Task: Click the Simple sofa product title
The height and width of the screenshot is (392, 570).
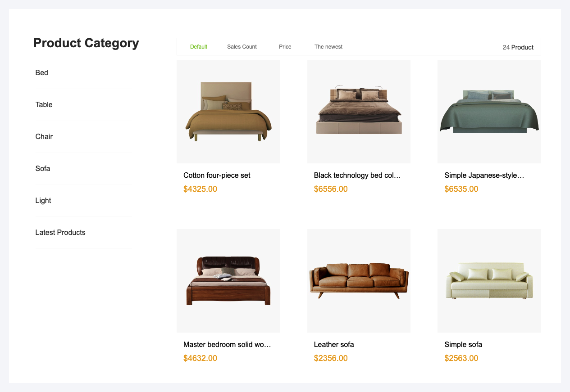Action: (463, 344)
